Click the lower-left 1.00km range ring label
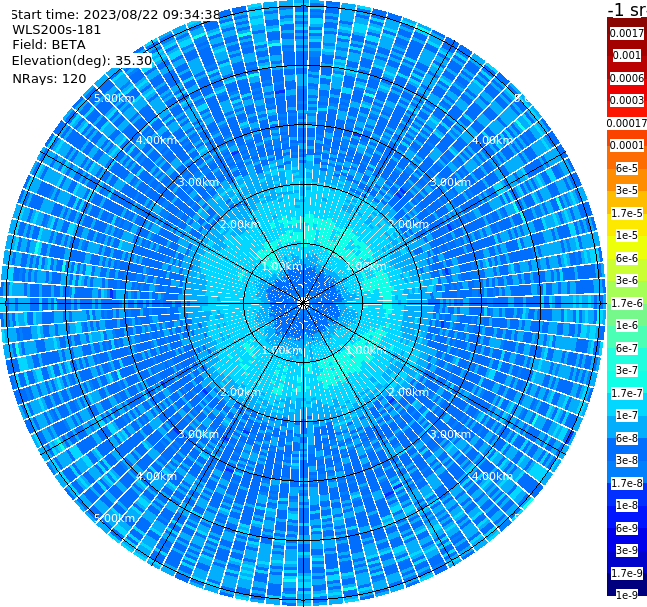647x607 pixels. click(282, 350)
